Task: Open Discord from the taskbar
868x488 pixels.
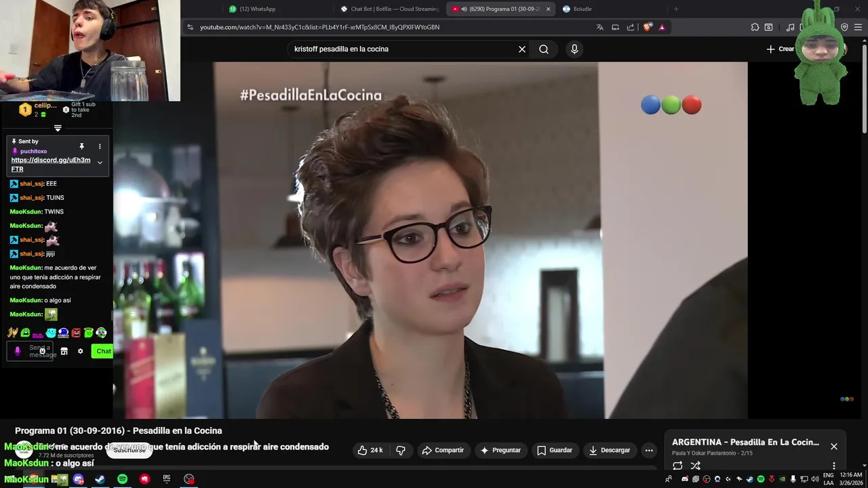Action: click(x=78, y=479)
